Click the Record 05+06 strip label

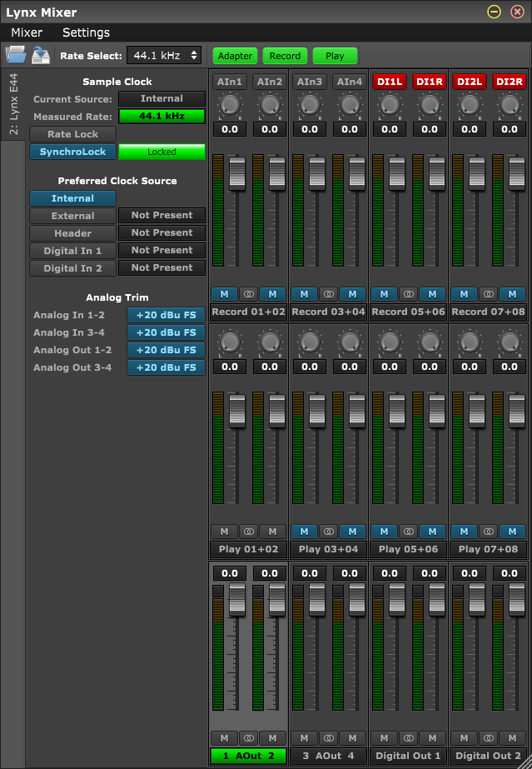click(x=409, y=312)
